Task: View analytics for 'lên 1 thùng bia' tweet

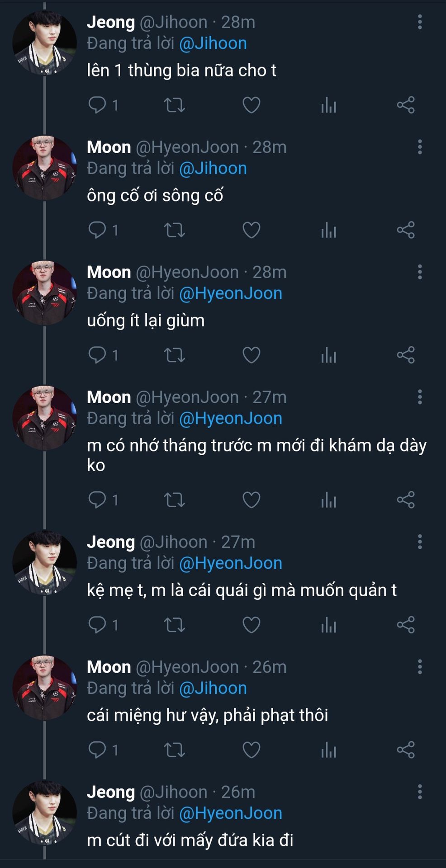Action: tap(328, 105)
